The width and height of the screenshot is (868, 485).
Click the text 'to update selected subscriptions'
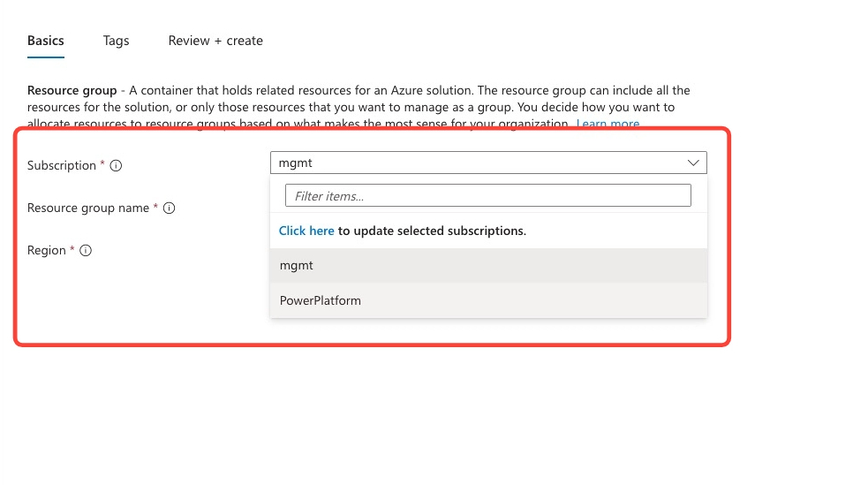click(432, 231)
